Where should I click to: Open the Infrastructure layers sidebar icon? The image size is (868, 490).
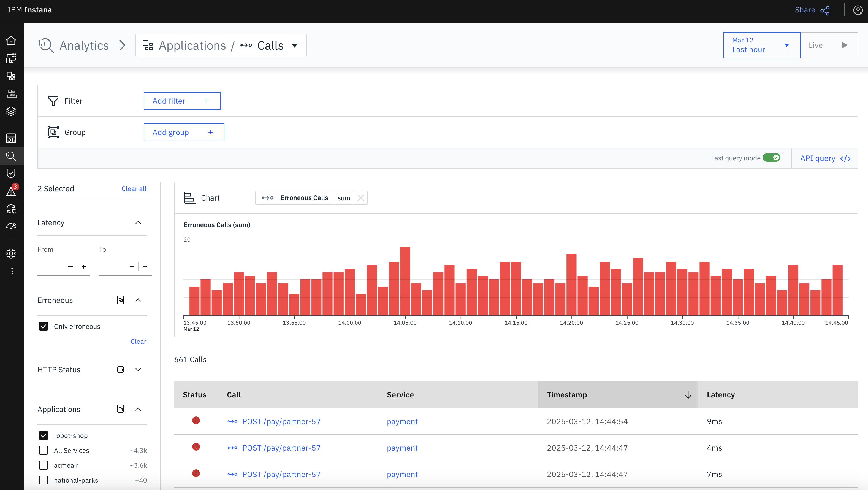click(11, 111)
